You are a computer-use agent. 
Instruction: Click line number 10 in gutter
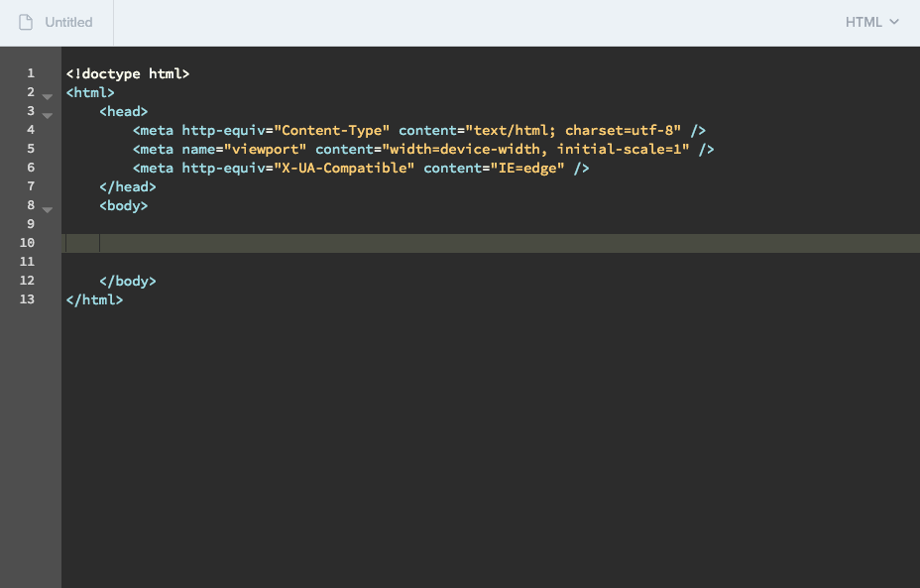27,243
